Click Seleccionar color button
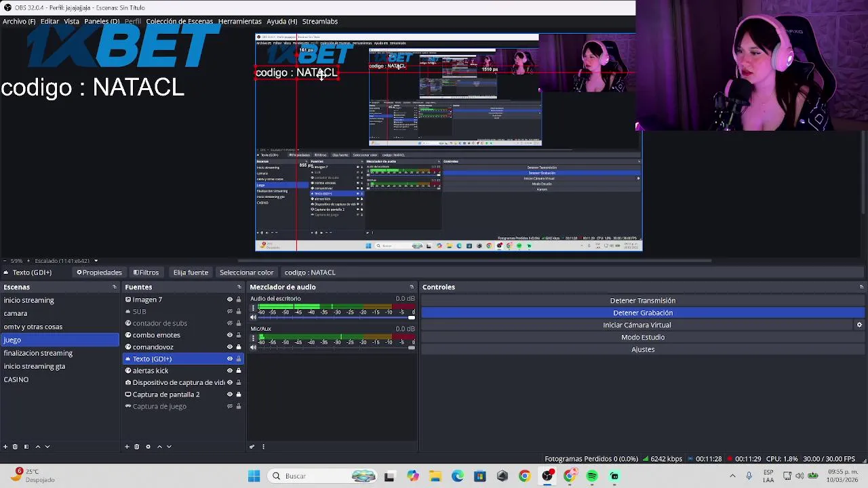This screenshot has height=488, width=868. [x=246, y=272]
